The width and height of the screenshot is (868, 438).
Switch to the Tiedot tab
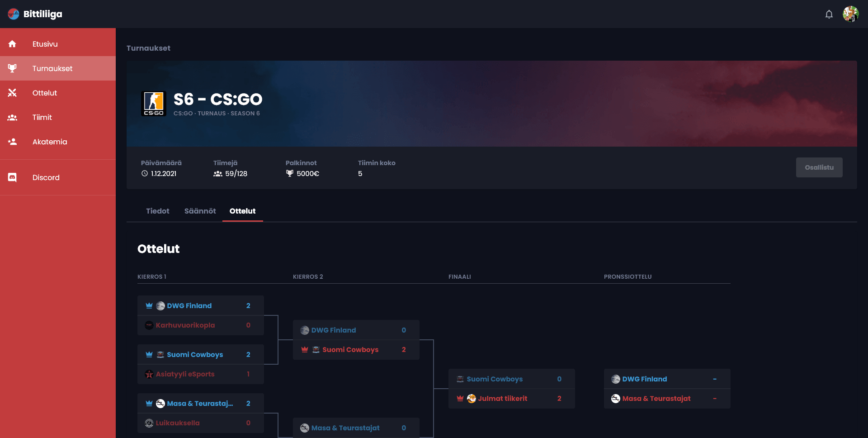[157, 211]
